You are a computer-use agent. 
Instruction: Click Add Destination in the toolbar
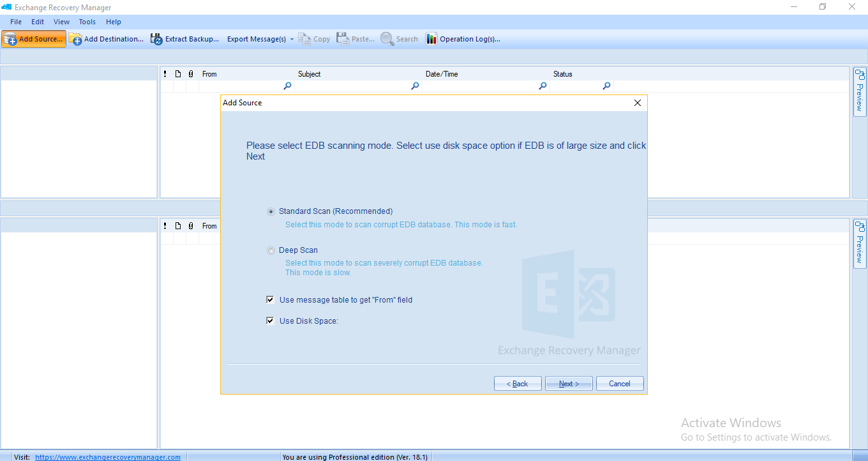107,39
